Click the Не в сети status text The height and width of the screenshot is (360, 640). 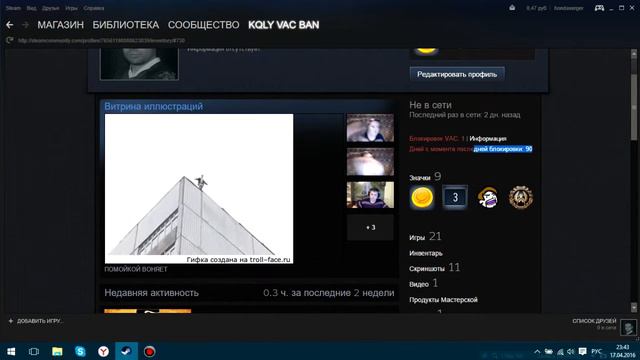coord(431,105)
